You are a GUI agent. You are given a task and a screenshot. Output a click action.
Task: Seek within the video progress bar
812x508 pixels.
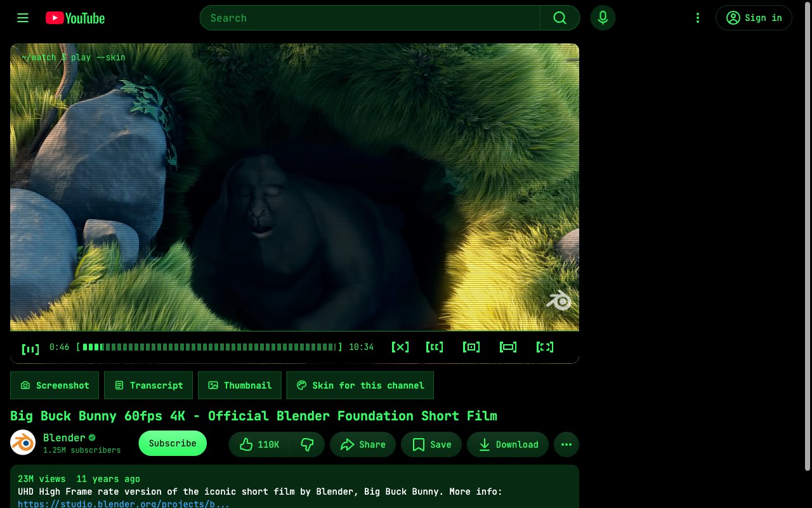(209, 347)
